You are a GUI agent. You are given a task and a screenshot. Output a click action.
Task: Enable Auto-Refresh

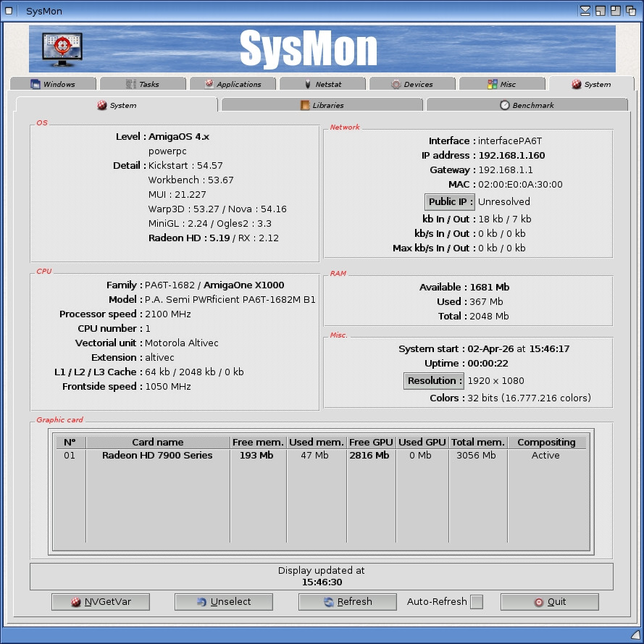point(476,601)
